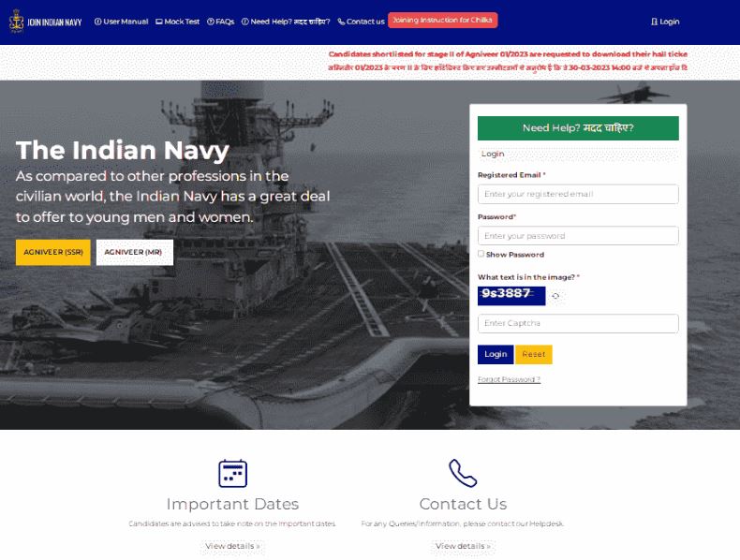
Task: Open Need Help in the header menu
Action: pos(286,22)
